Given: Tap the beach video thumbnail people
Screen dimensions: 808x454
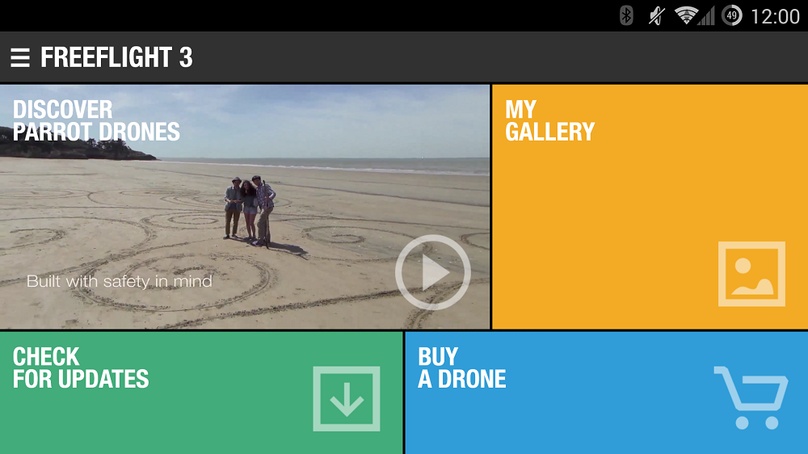Looking at the screenshot, I should tap(250, 210).
